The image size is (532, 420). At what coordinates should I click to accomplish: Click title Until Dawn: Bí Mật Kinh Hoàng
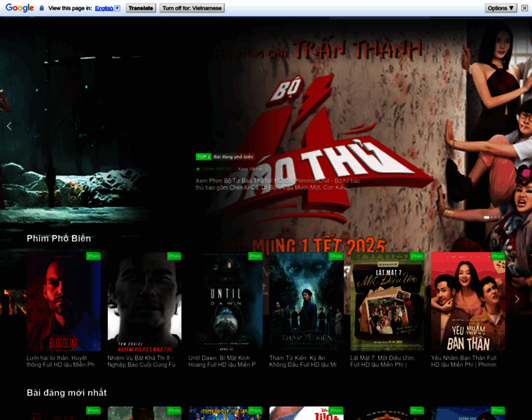click(x=222, y=361)
